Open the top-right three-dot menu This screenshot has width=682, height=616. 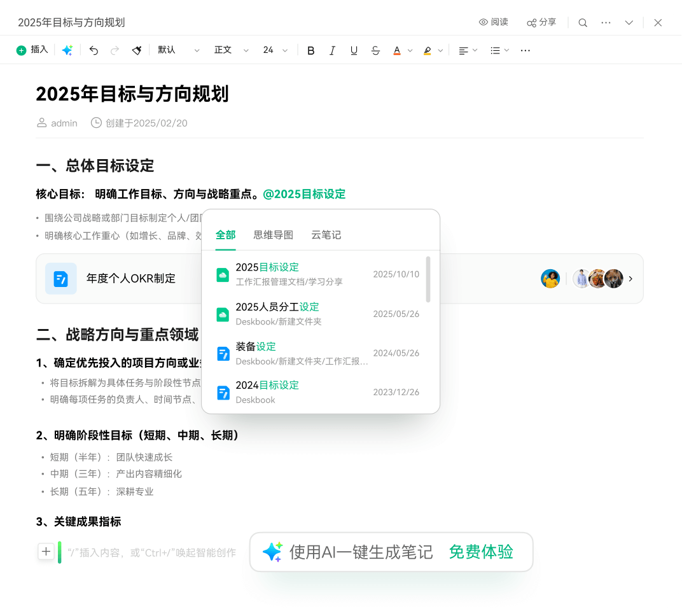(x=606, y=22)
